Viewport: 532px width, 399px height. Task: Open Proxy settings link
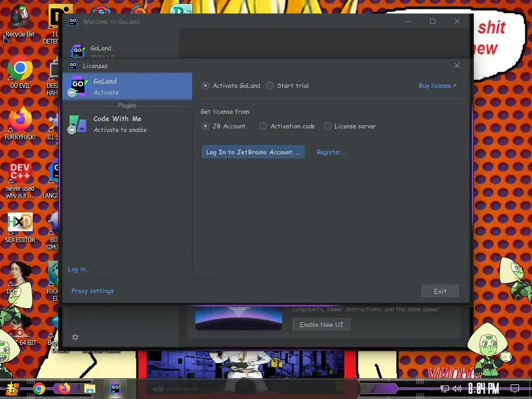pos(92,291)
